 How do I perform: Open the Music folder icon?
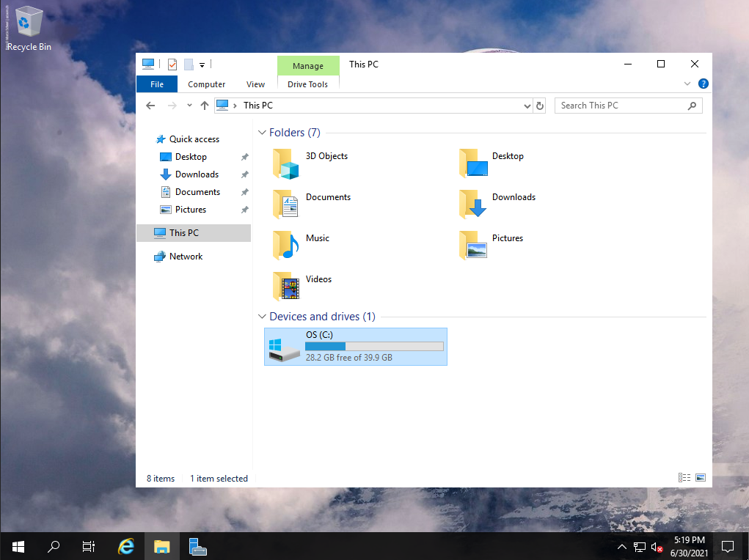tap(286, 246)
